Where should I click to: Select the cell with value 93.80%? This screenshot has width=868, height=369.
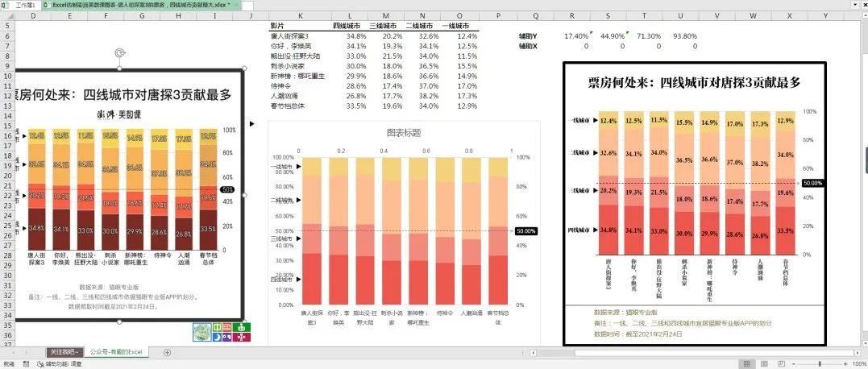(x=682, y=36)
